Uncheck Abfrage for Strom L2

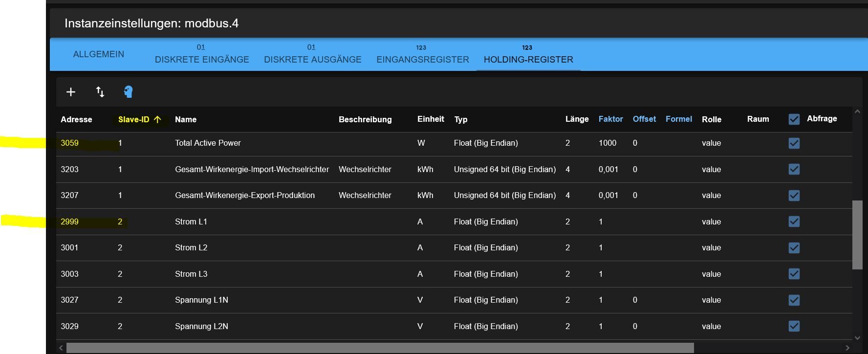point(794,248)
